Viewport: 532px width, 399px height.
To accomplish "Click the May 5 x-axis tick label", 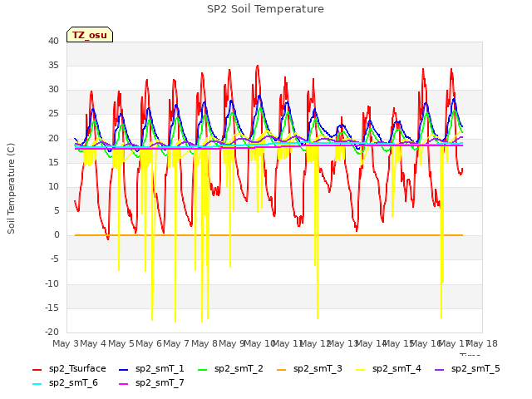I will pyautogui.click(x=121, y=343).
